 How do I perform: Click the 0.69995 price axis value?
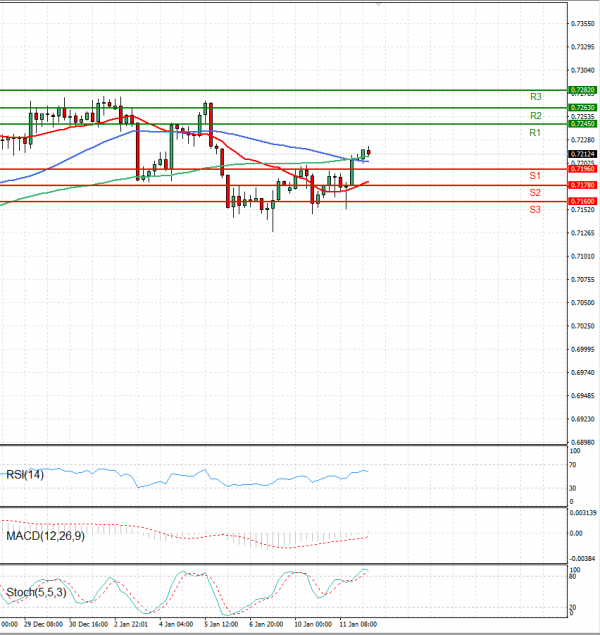pos(583,349)
